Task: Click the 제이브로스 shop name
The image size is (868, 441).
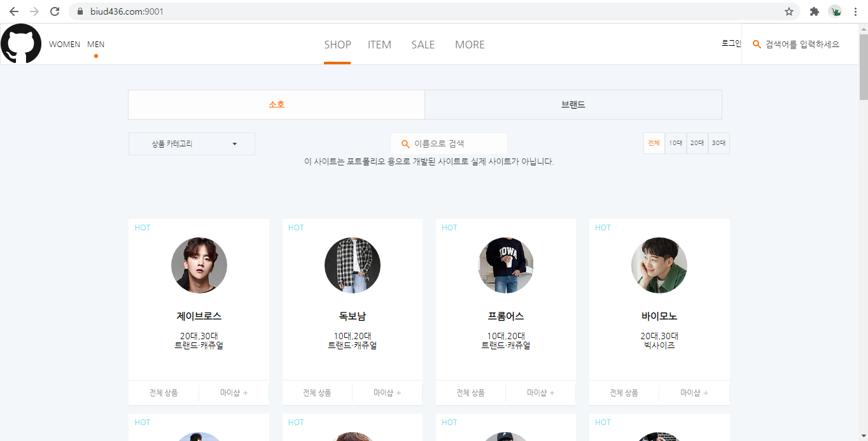Action: click(x=199, y=316)
